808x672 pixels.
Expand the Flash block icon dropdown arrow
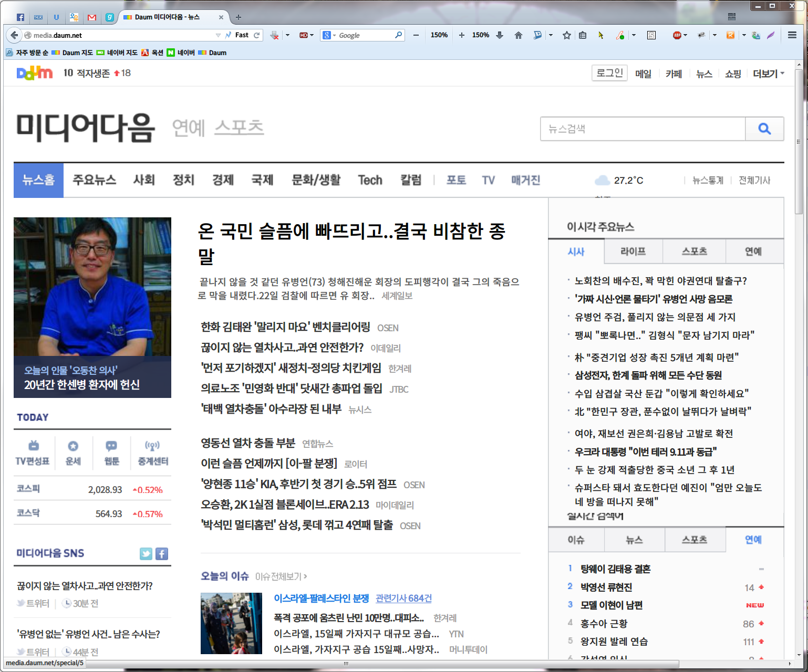634,35
